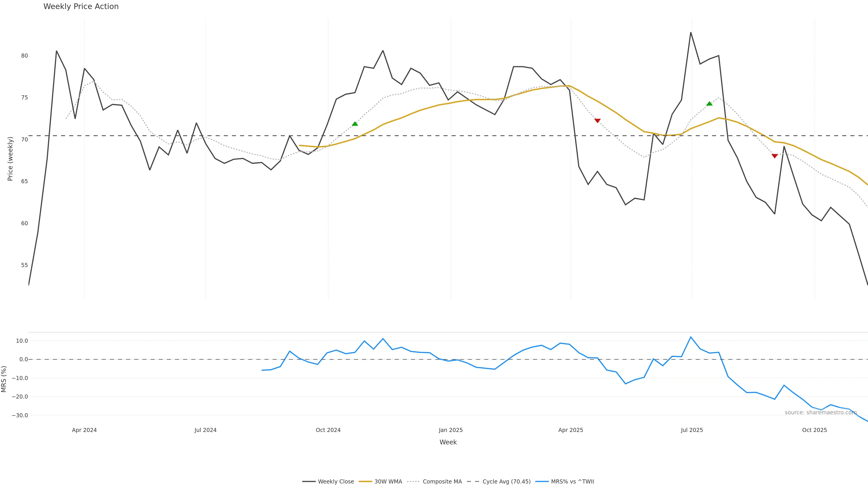Viewport: 868px width, 488px height.
Task: Click the green up-triangle marker after Oct 2024
Action: (x=355, y=124)
